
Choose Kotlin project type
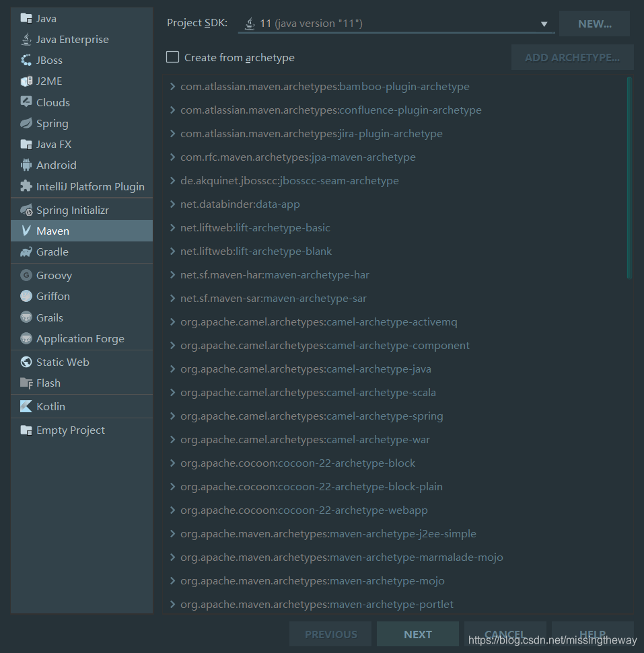[81, 406]
